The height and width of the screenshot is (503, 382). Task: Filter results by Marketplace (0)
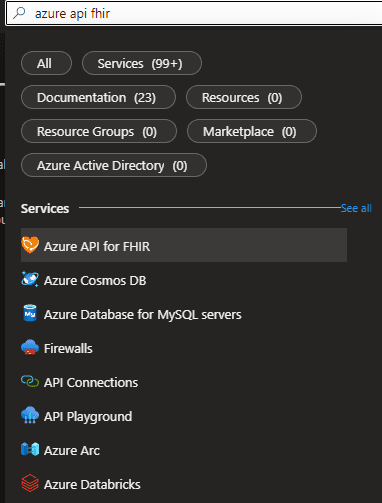coord(252,131)
